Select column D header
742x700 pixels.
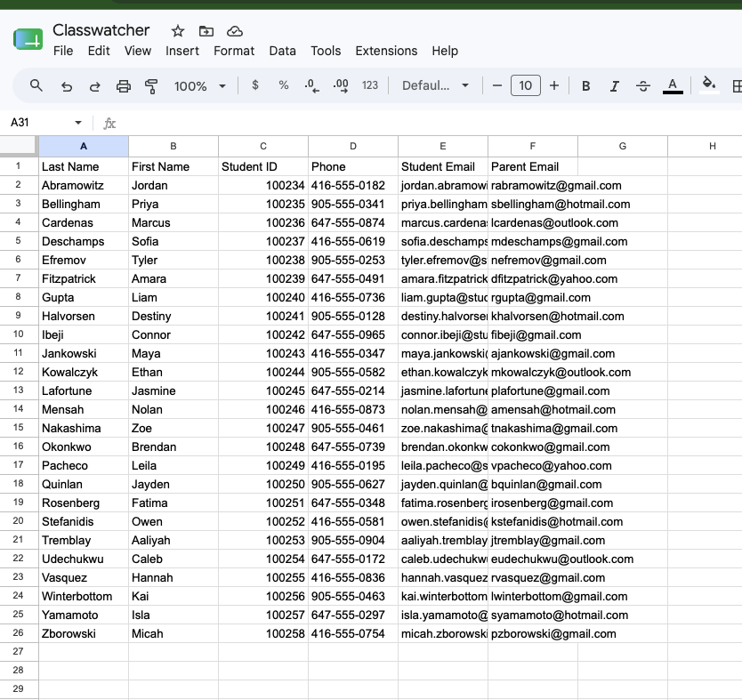(x=353, y=146)
